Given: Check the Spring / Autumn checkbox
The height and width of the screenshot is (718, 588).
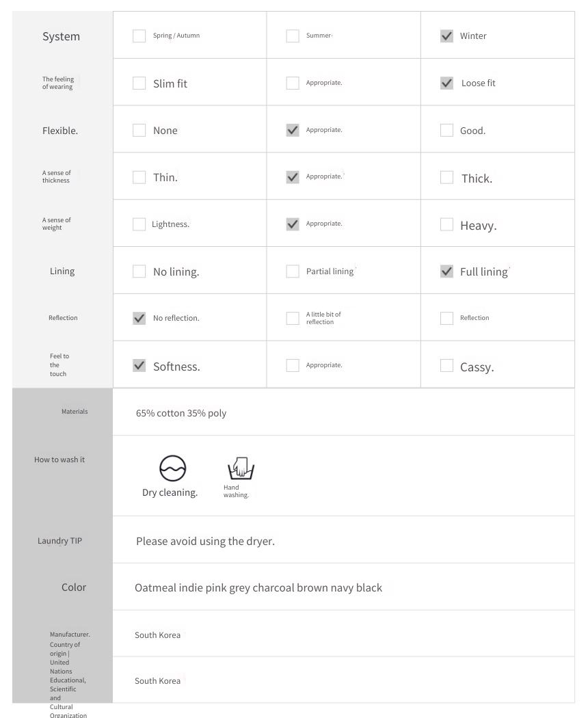Looking at the screenshot, I should coord(139,36).
